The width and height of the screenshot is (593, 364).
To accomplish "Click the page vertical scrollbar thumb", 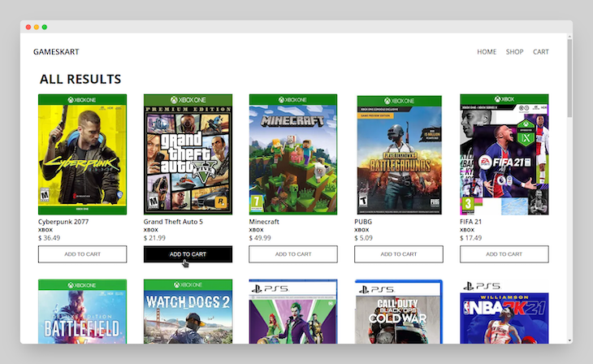I will [569, 77].
